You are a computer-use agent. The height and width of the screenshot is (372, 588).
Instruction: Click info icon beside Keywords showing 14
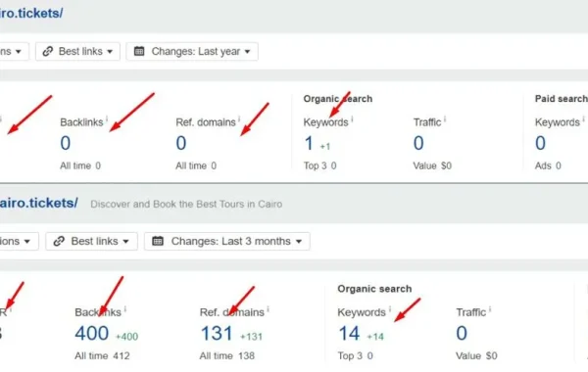click(x=390, y=309)
